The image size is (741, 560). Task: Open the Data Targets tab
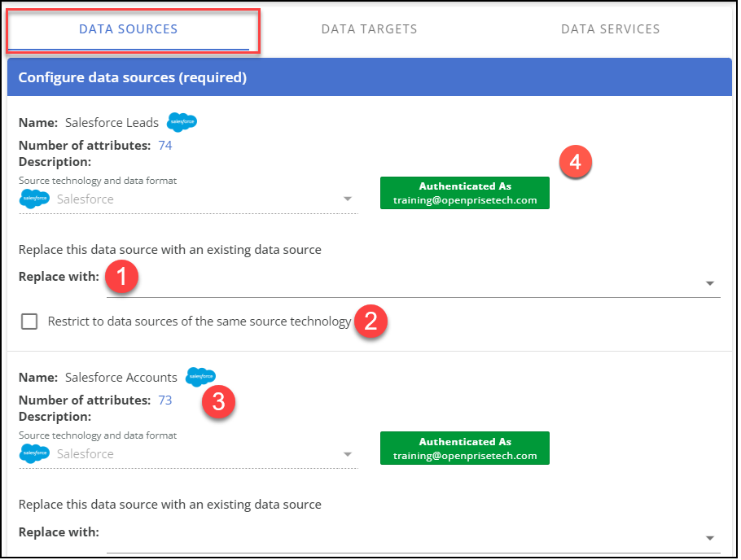(x=369, y=29)
